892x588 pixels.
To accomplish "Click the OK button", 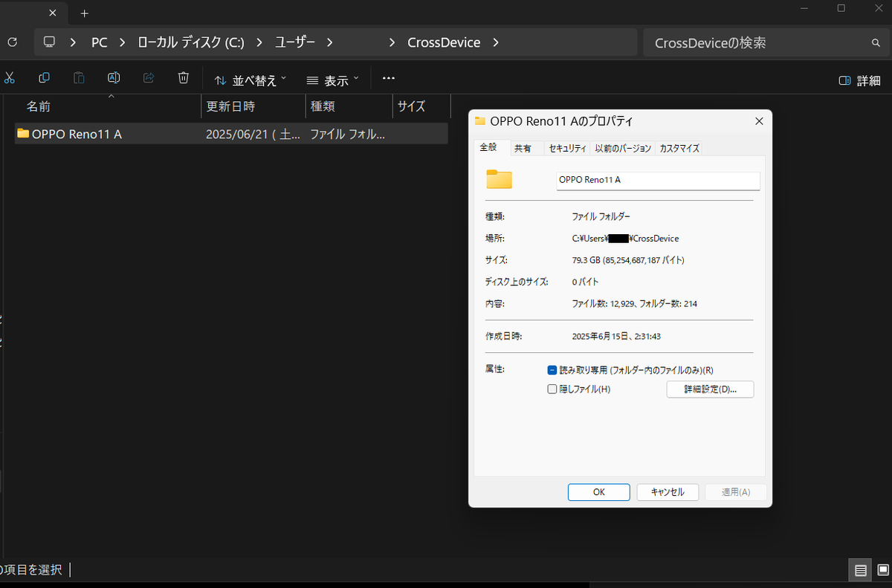I will 599,492.
